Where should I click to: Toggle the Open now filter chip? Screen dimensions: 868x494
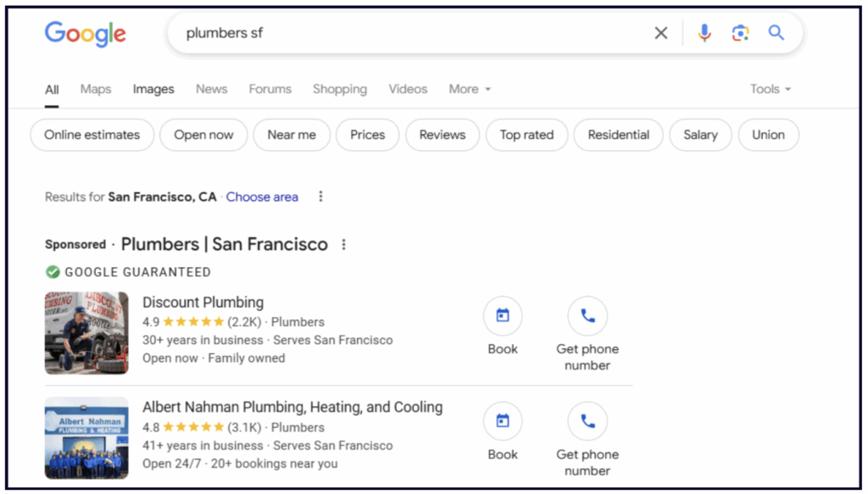[203, 135]
